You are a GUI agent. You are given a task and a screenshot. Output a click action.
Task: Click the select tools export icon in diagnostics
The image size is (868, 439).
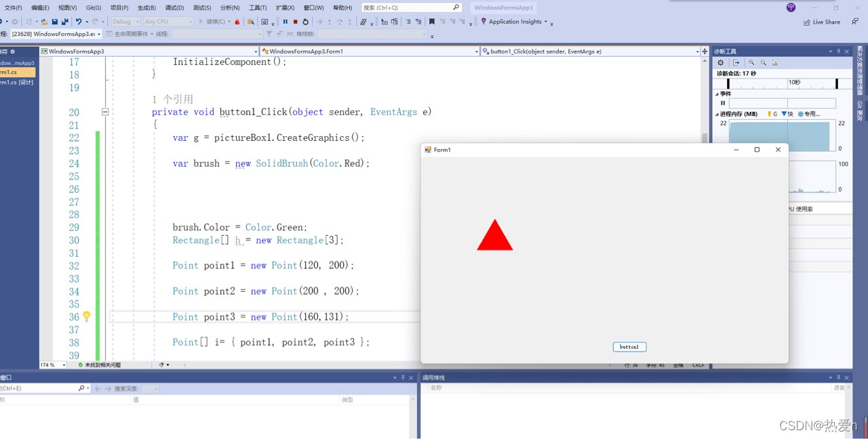[x=736, y=63]
